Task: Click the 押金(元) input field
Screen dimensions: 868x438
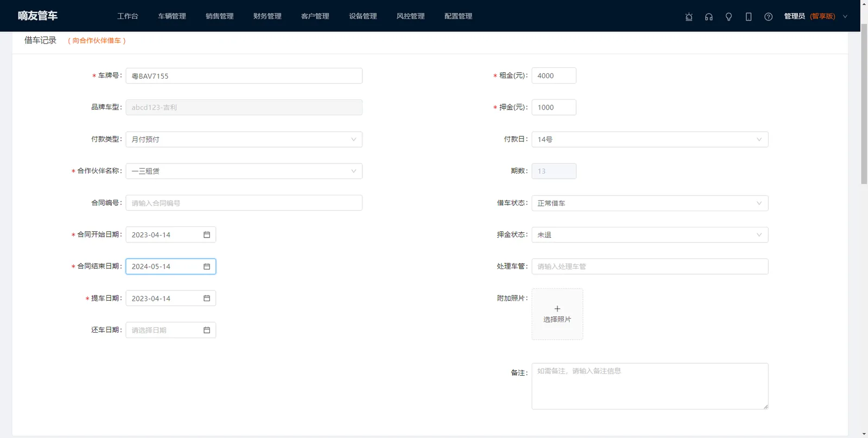Action: tap(554, 107)
